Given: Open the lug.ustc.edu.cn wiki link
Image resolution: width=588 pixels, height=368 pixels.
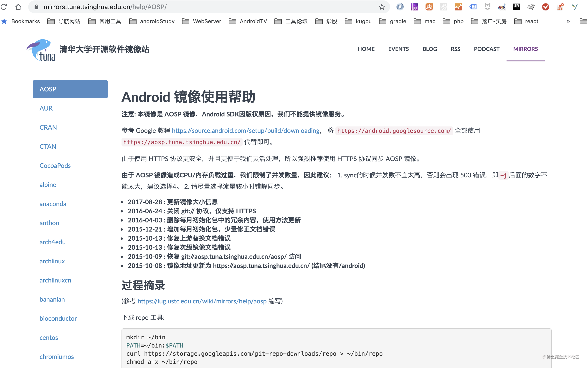Looking at the screenshot, I should (x=202, y=301).
